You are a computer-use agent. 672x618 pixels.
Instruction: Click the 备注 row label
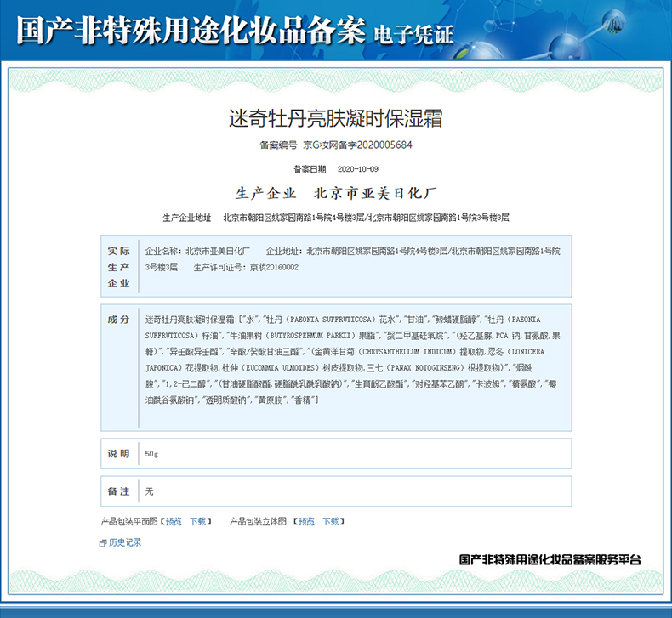(x=119, y=491)
